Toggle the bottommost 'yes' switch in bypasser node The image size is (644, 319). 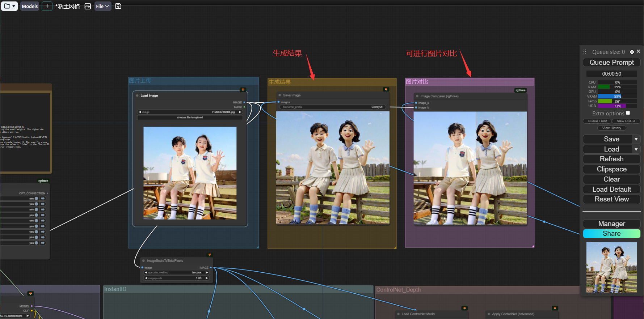point(36,243)
